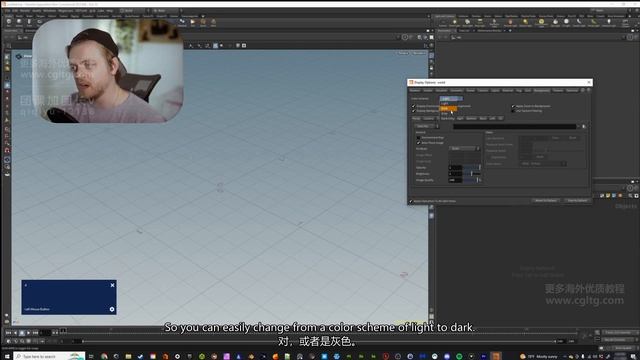Open the Color Scheme dropdown
Image resolution: width=640 pixels, height=360 pixels.
pyautogui.click(x=451, y=98)
